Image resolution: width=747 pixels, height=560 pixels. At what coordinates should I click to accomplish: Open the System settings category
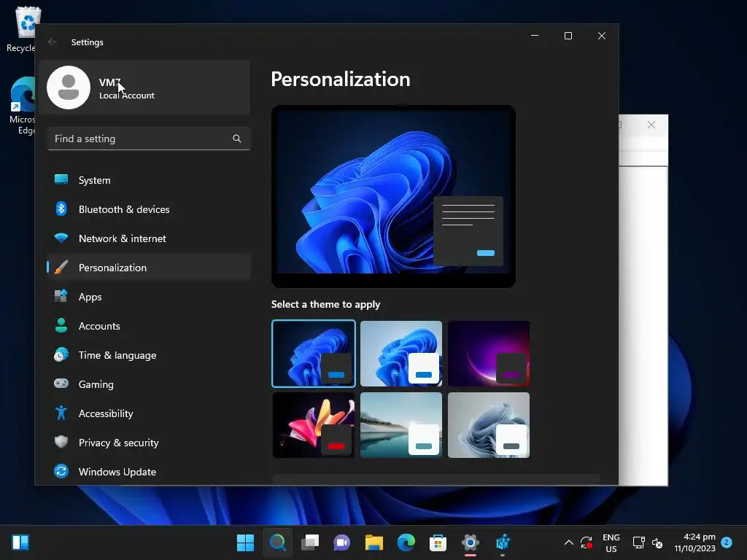(x=149, y=180)
